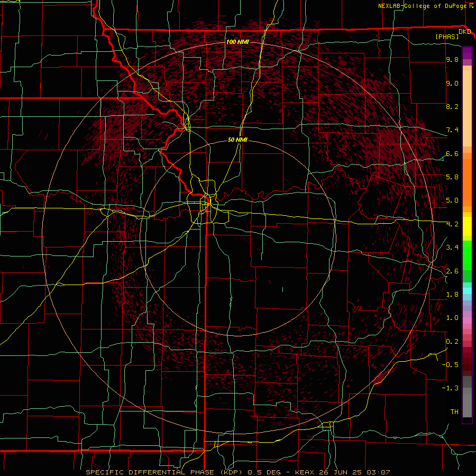Pick the cyan swatch in the color bar
The height and width of the screenshot is (476, 476).
click(467, 290)
